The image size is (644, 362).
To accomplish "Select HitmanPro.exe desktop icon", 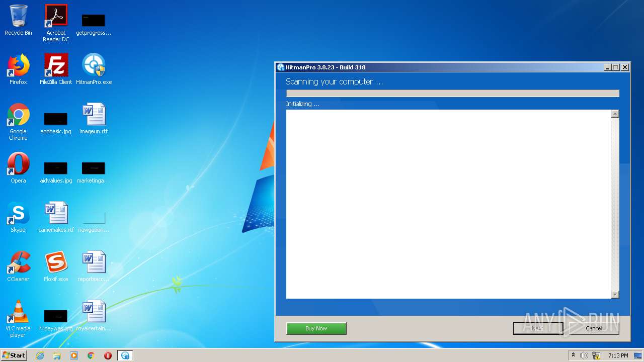I will tap(94, 69).
